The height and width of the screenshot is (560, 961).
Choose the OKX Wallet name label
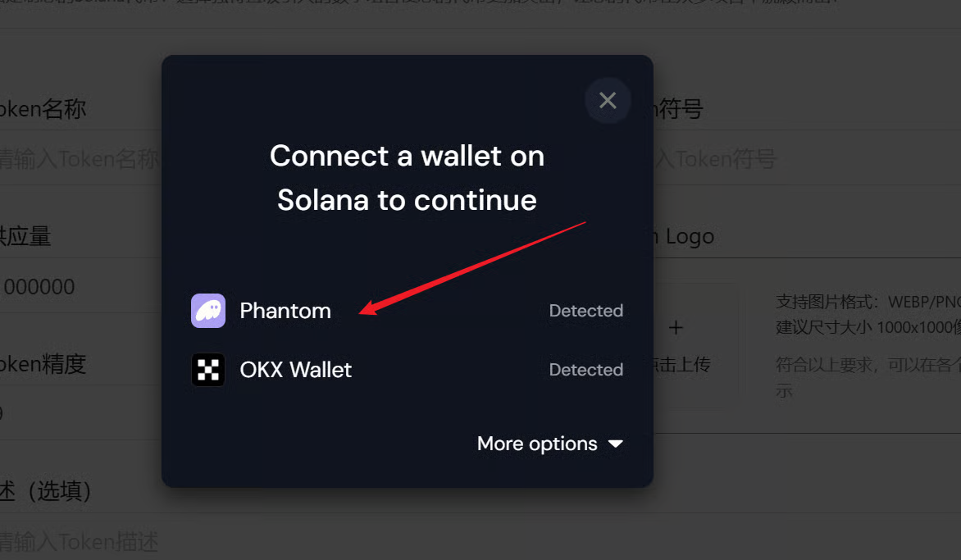pos(295,370)
